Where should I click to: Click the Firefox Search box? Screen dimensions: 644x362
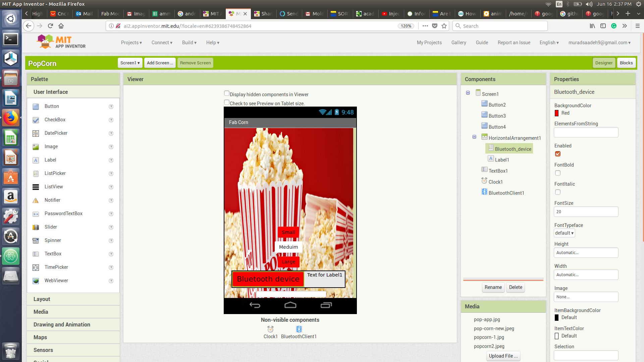pos(500,26)
